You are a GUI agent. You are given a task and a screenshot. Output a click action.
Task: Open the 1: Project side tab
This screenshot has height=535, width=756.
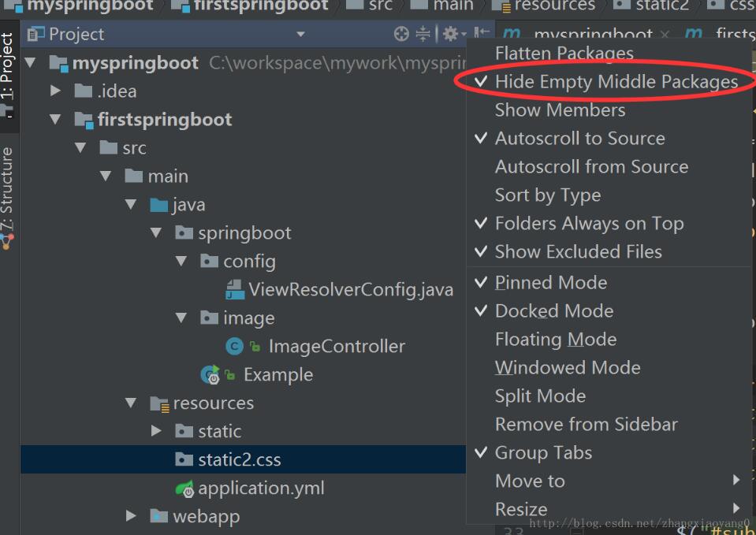point(8,69)
